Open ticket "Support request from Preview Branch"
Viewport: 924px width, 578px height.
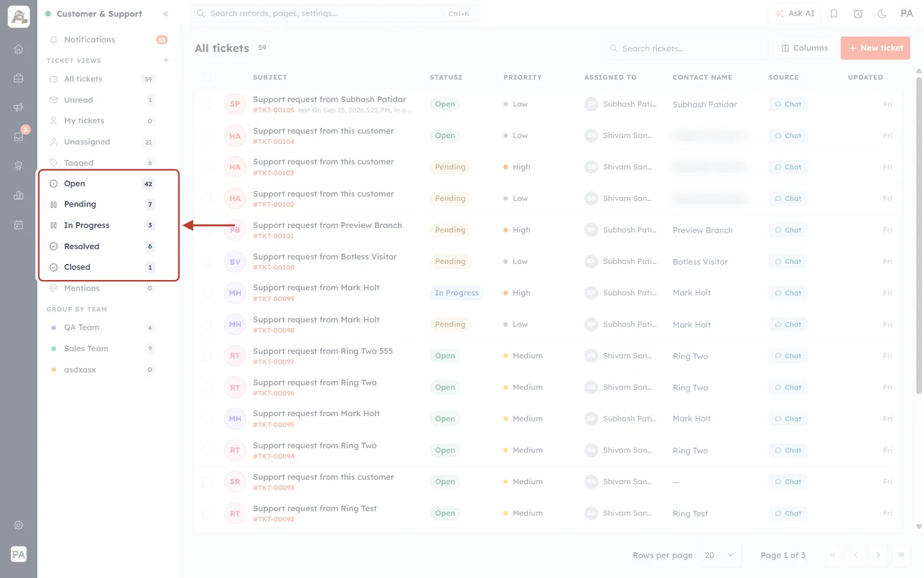tap(327, 225)
